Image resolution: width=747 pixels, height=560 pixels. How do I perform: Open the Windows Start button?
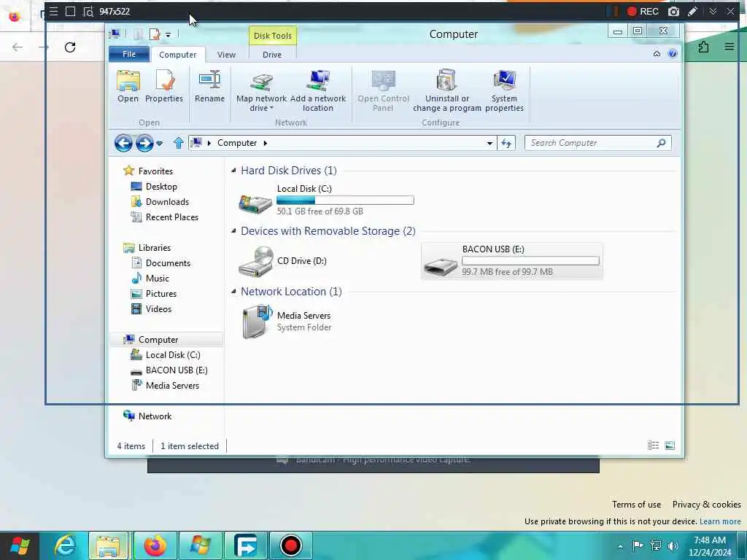tap(20, 545)
